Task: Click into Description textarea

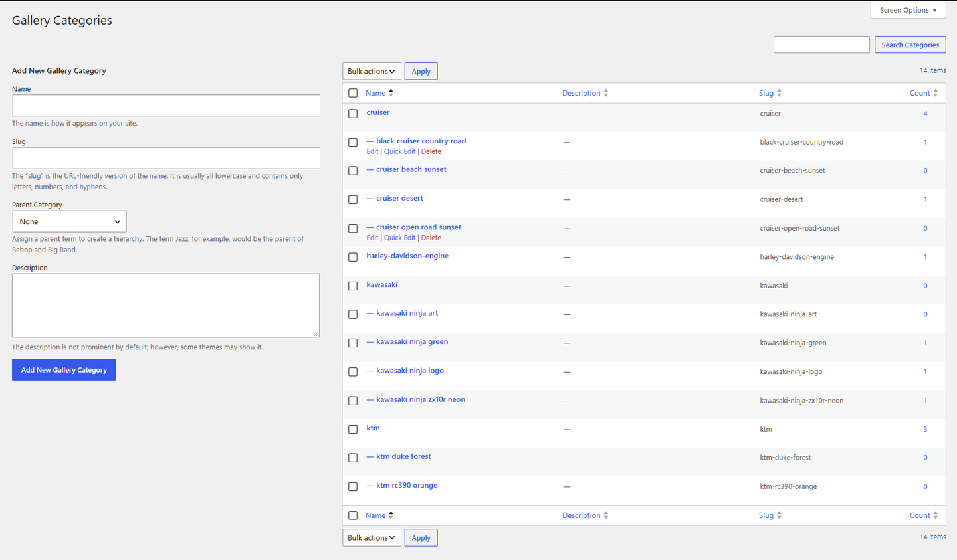Action: (x=166, y=306)
